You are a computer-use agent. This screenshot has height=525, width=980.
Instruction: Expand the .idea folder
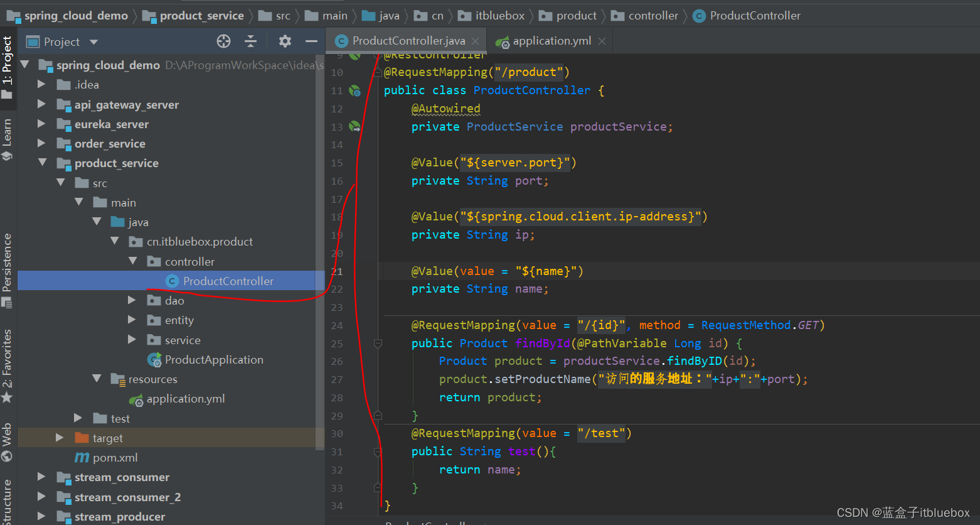click(41, 84)
